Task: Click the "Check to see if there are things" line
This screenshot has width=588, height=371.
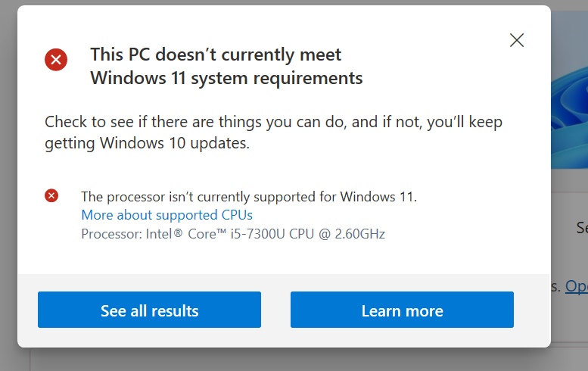Action: 273,121
